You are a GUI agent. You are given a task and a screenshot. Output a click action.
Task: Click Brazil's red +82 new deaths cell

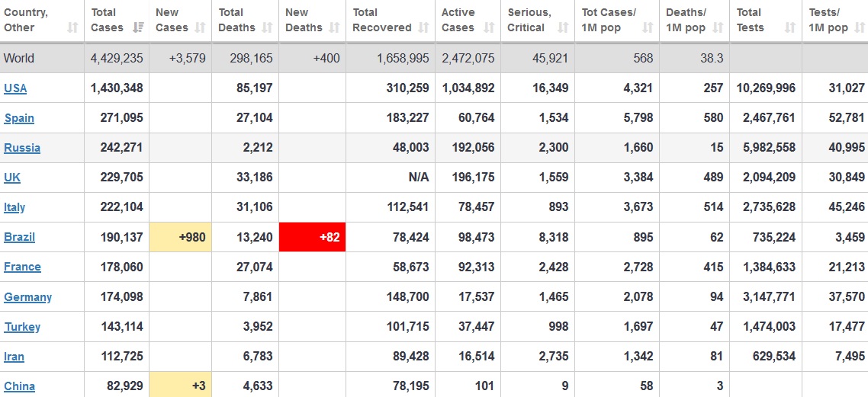[x=312, y=237]
